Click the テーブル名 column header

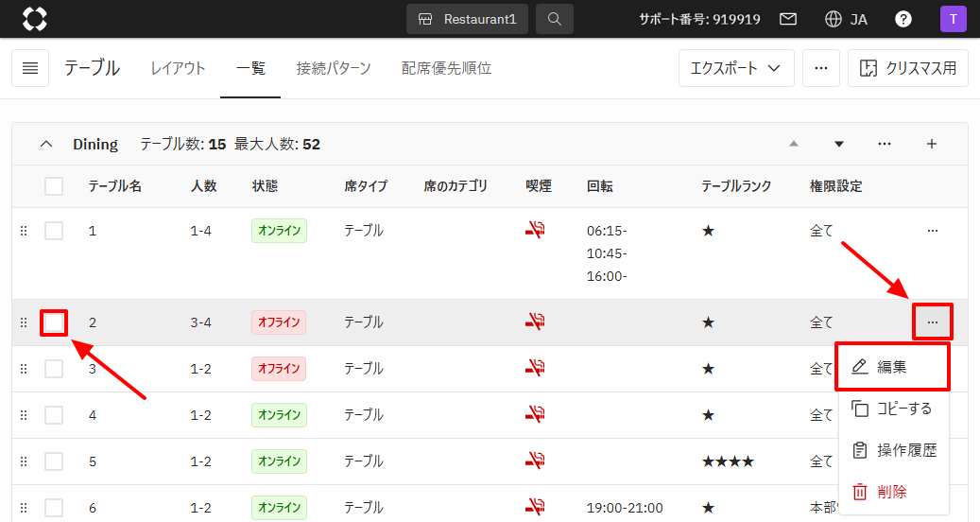coord(115,186)
